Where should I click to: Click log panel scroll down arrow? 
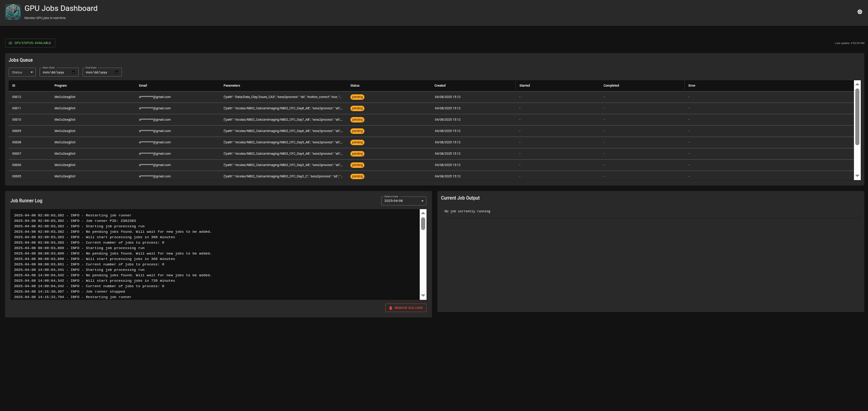coord(423,296)
